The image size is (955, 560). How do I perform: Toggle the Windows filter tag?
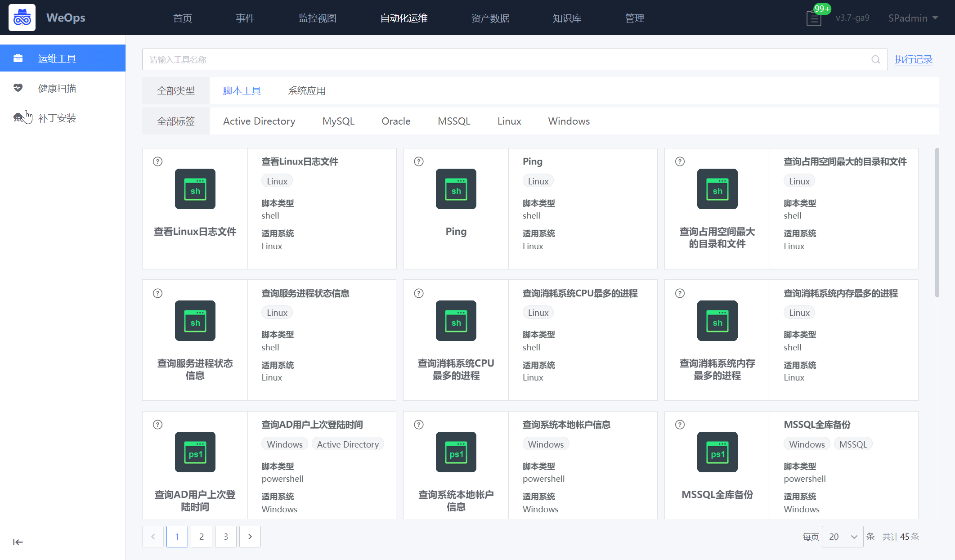[x=568, y=121]
